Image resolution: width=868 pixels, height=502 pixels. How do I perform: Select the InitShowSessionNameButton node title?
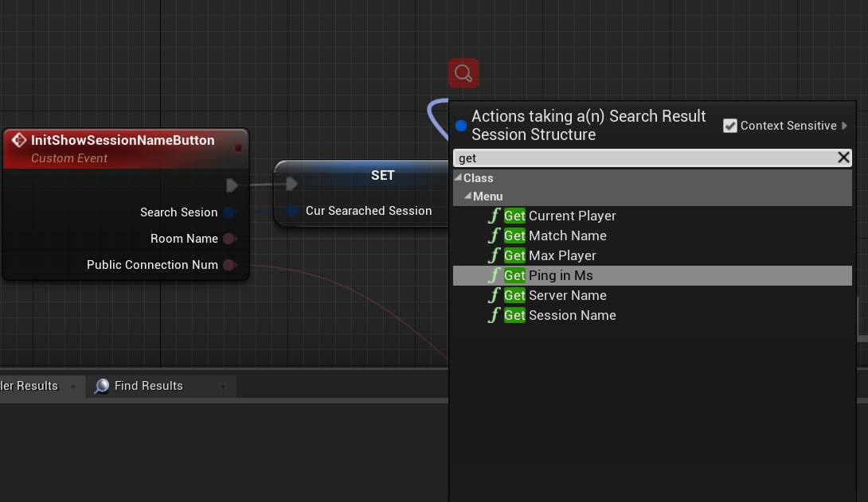[123, 141]
